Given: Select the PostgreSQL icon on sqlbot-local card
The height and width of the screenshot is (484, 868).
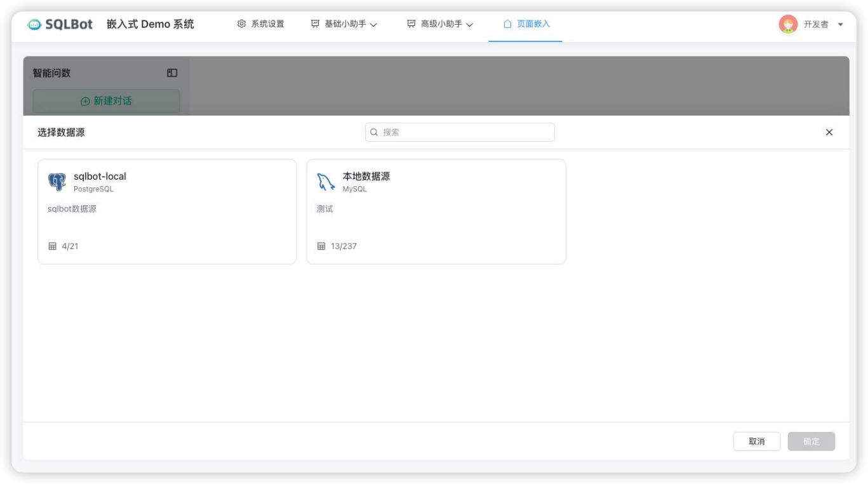Looking at the screenshot, I should [57, 180].
